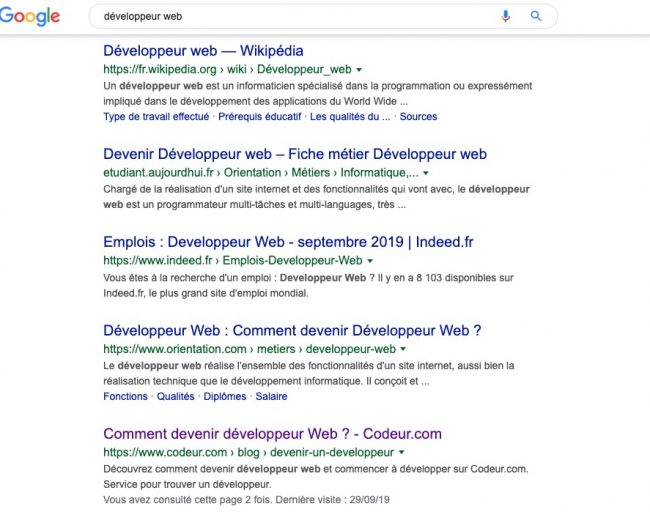Open Comment devenir Développeur Web orientation result
The height and width of the screenshot is (512, 650).
292,330
